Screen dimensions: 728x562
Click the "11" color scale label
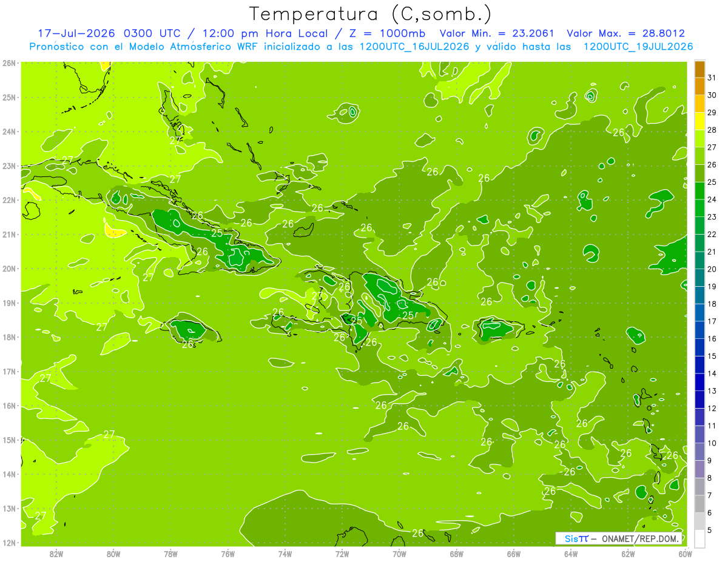[x=712, y=426]
